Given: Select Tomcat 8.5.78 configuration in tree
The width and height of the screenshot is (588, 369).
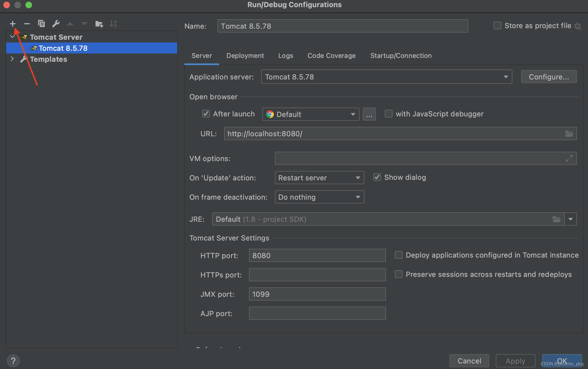Looking at the screenshot, I should tap(92, 48).
